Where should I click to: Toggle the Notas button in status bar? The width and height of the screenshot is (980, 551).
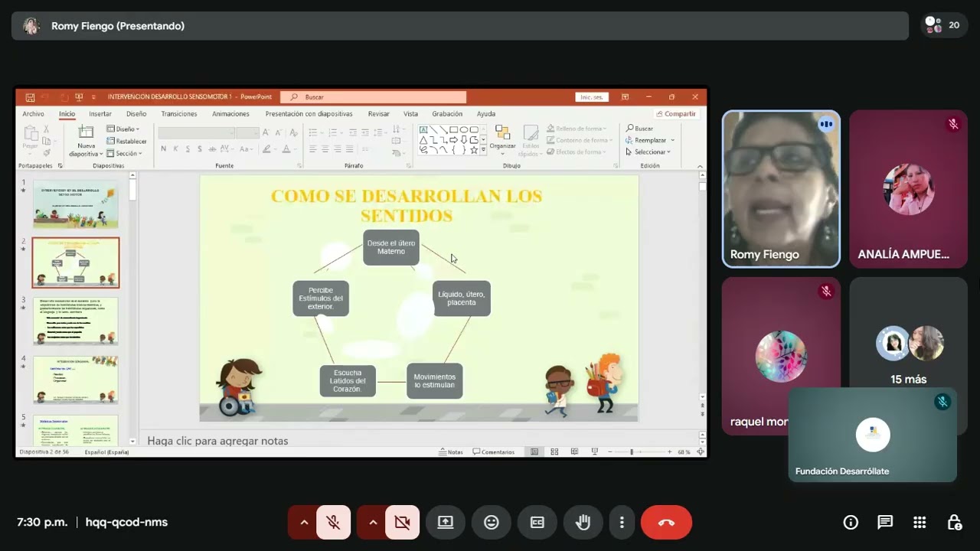pos(451,452)
